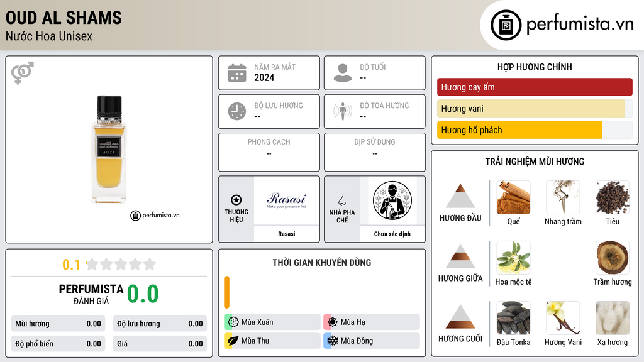644x362 pixels.
Task: Click the Hương Giữa pyramid icon
Action: pos(460,256)
